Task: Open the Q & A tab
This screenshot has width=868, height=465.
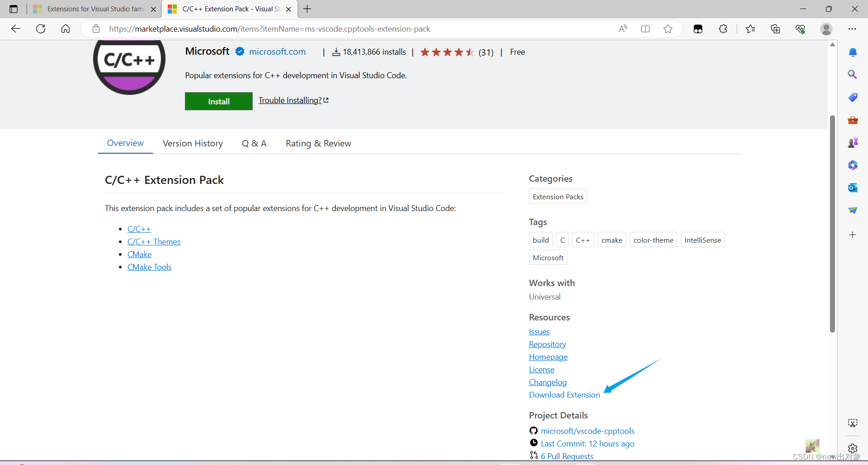Action: point(254,143)
